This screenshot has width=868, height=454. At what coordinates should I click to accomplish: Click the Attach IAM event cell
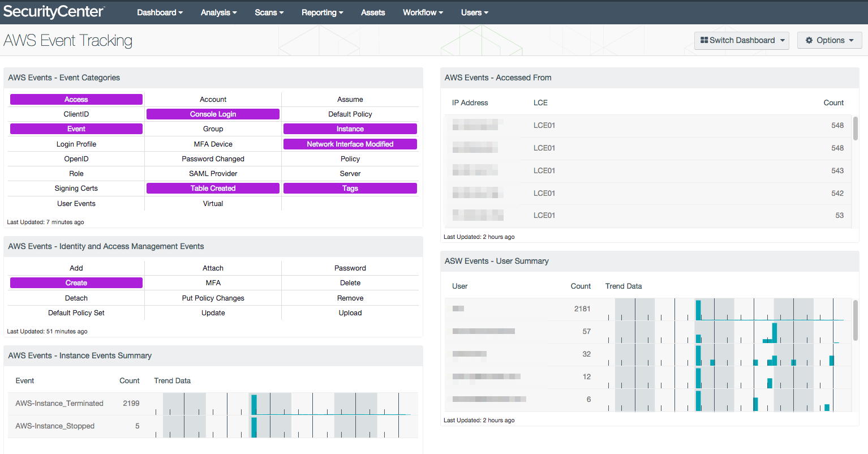pyautogui.click(x=213, y=268)
